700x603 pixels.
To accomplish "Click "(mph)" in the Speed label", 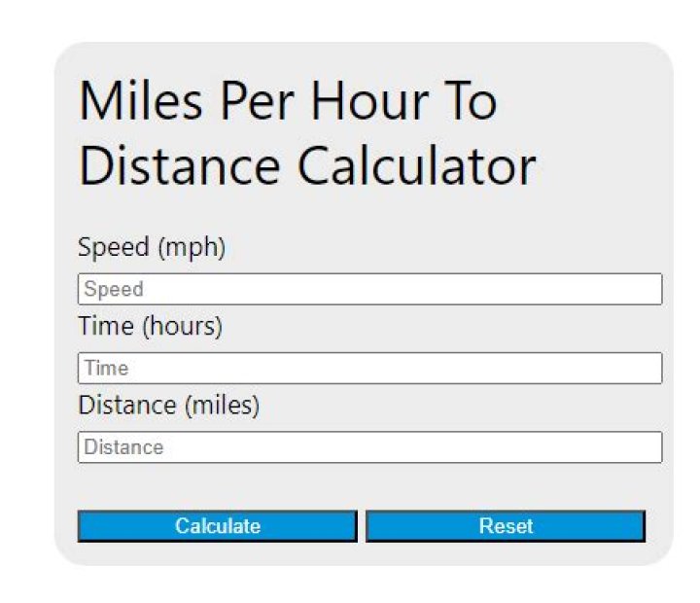I will 190,248.
